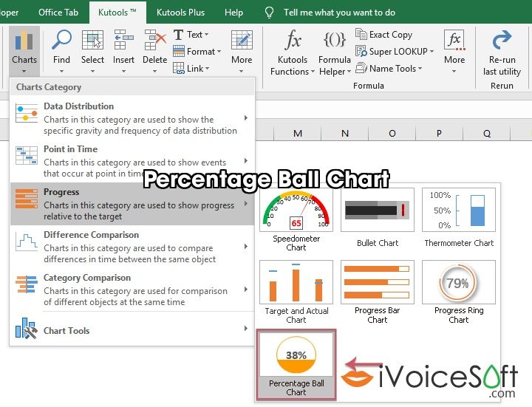Open Kutools Functions fx icon
Image resolution: width=532 pixels, height=407 pixels.
click(x=293, y=40)
